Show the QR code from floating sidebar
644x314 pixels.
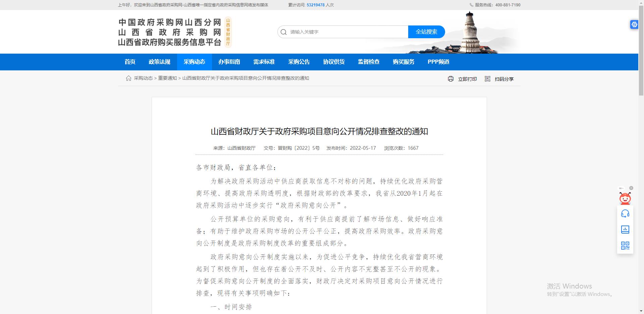(x=625, y=245)
